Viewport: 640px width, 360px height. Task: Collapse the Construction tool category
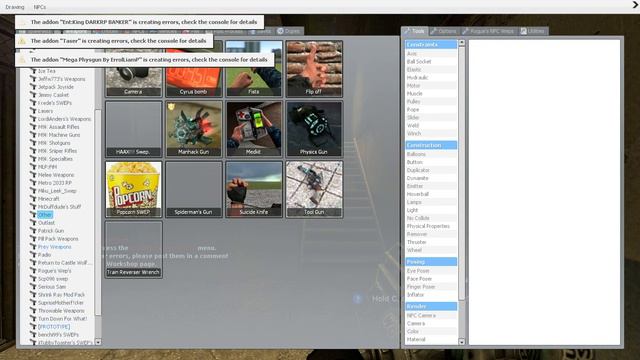coord(431,145)
